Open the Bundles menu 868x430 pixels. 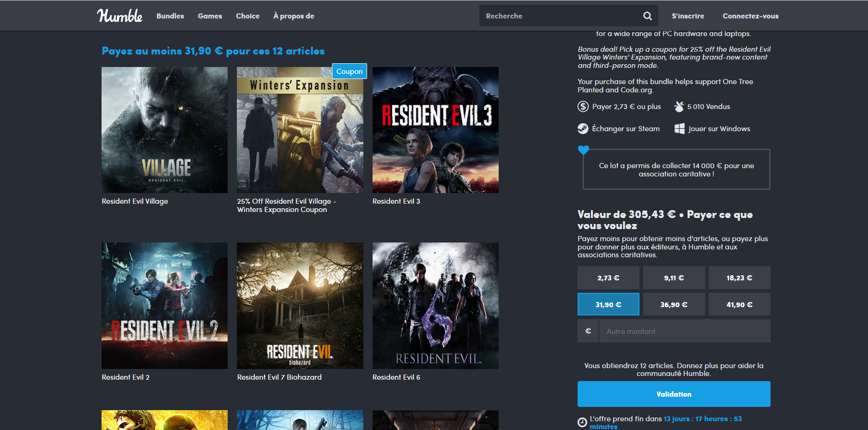170,15
